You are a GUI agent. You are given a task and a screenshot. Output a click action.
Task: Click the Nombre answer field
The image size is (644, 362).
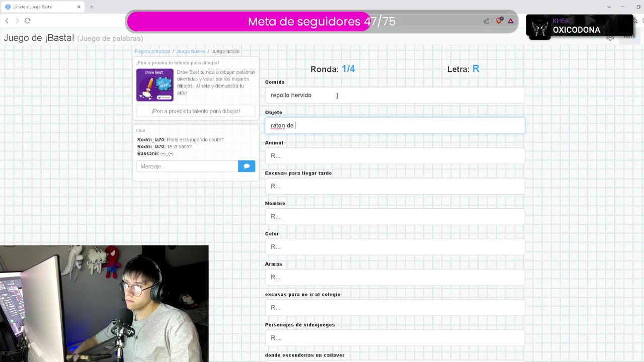(x=394, y=217)
